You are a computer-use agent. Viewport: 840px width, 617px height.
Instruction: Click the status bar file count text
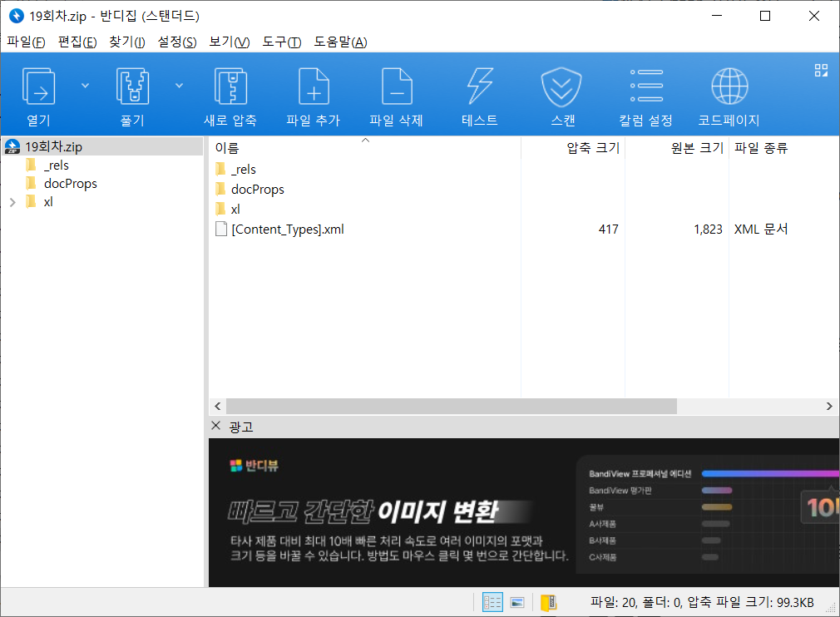point(702,603)
